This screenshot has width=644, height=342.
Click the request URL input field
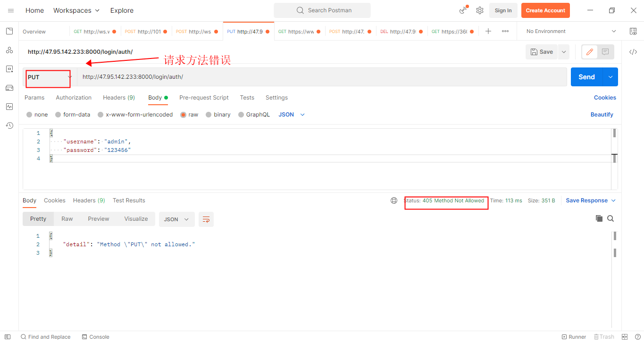tap(322, 77)
